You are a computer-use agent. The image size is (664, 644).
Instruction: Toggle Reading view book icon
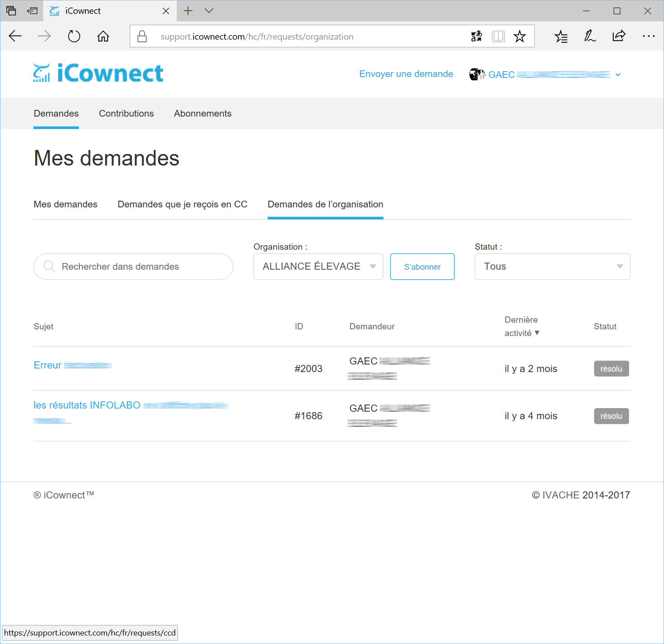point(498,36)
